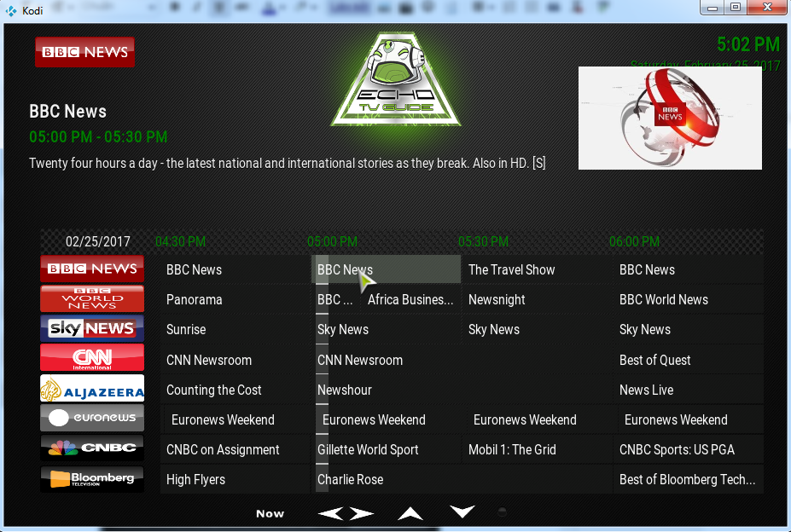Select Gillette World Sport programme

(386, 449)
